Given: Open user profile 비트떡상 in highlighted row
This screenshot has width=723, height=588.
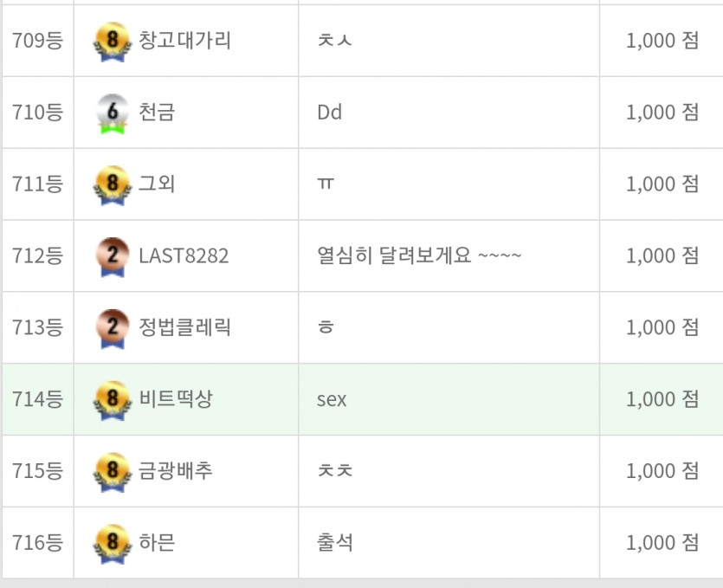Looking at the screenshot, I should point(175,399).
